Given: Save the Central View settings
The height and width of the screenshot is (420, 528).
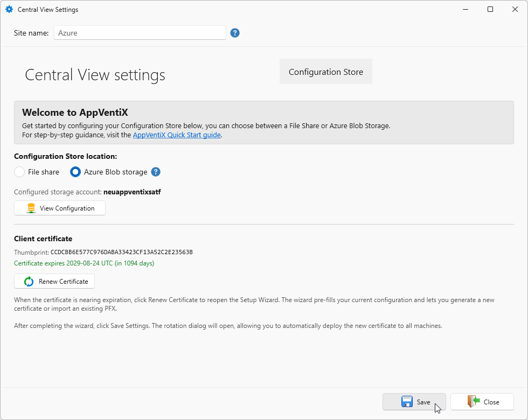Looking at the screenshot, I should point(414,402).
